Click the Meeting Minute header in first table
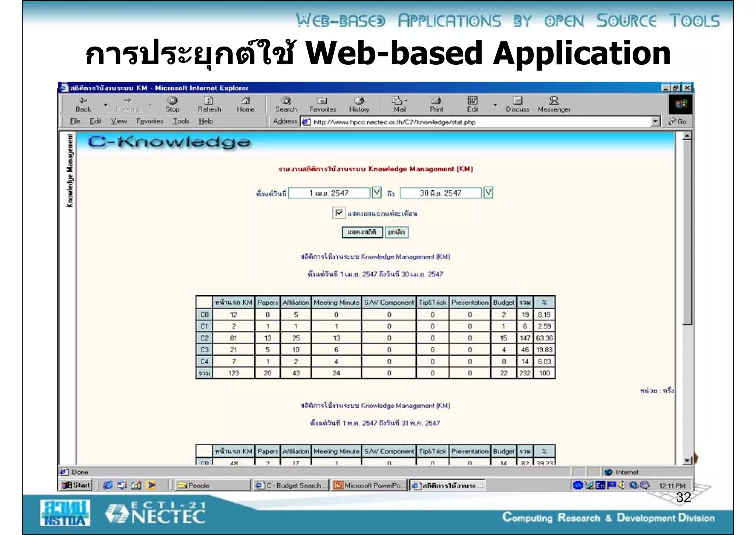The image size is (756, 535). [336, 302]
